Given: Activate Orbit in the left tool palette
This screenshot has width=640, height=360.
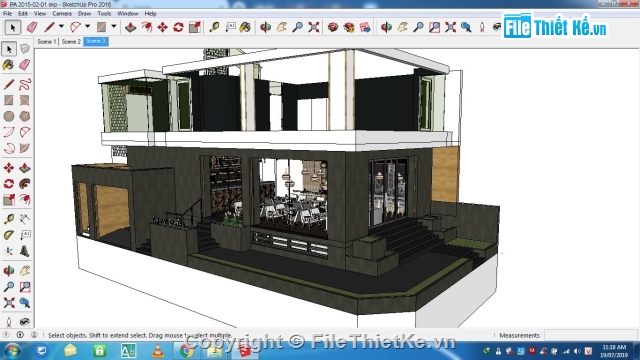Looking at the screenshot, I should pyautogui.click(x=9, y=271).
